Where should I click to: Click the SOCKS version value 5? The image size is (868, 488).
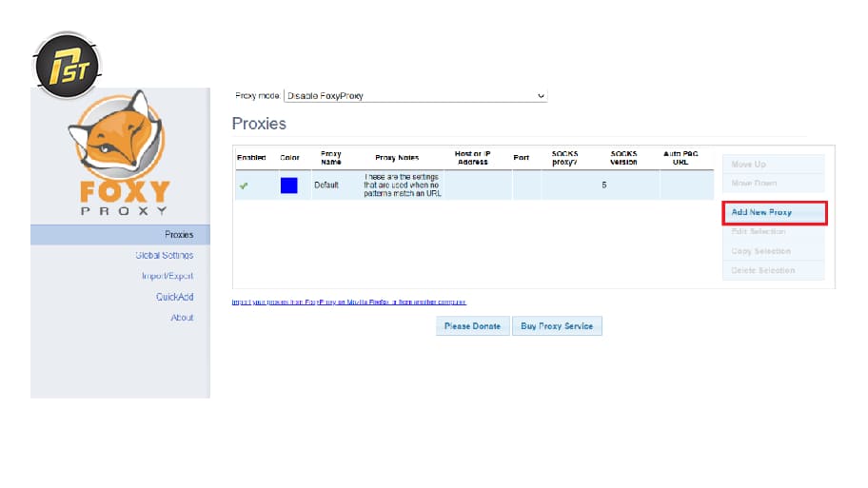[604, 185]
